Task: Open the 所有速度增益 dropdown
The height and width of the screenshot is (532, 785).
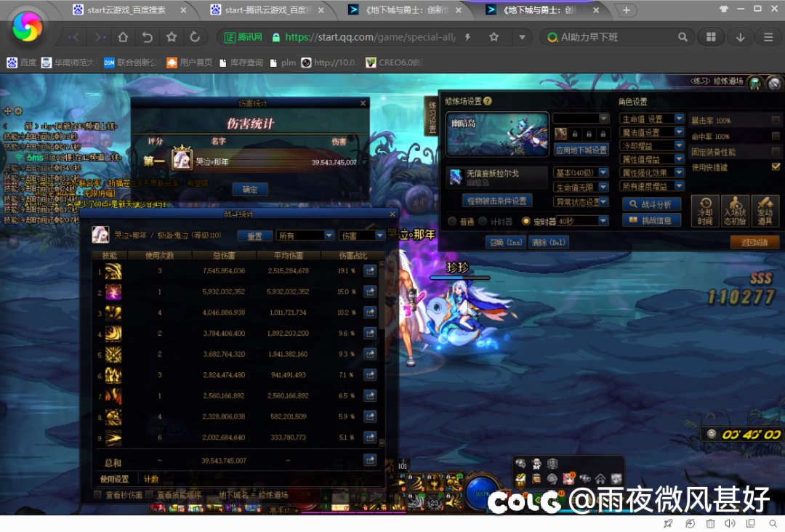Action: pyautogui.click(x=652, y=186)
